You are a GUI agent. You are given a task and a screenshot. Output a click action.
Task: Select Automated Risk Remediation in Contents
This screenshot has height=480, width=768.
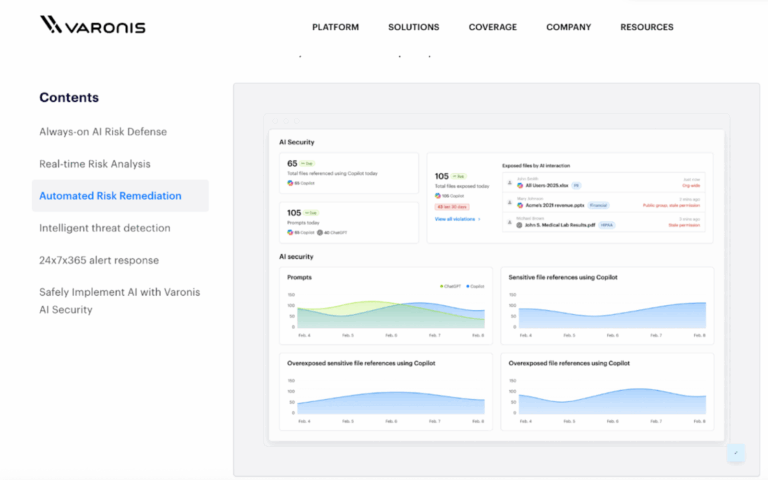120,196
